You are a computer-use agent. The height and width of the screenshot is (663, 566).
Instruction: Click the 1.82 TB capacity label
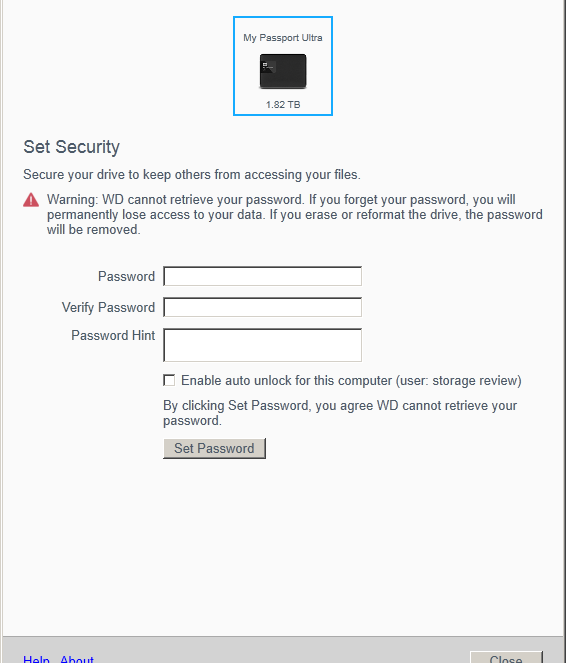(x=283, y=104)
